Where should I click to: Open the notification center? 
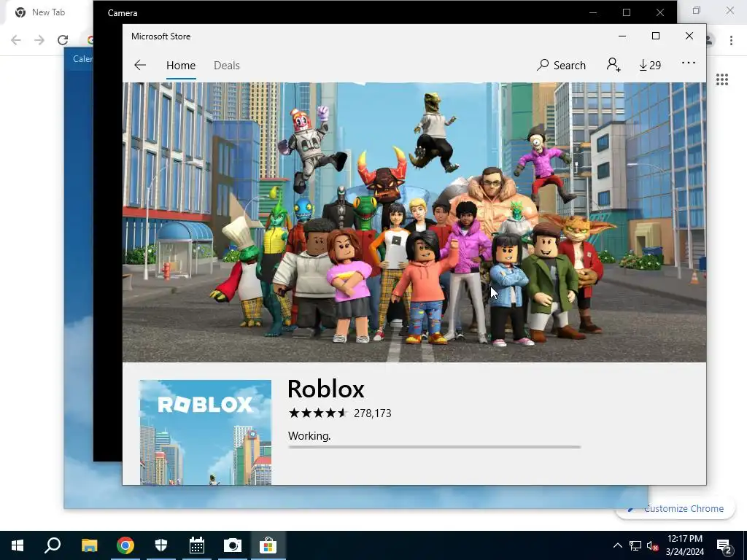click(724, 545)
